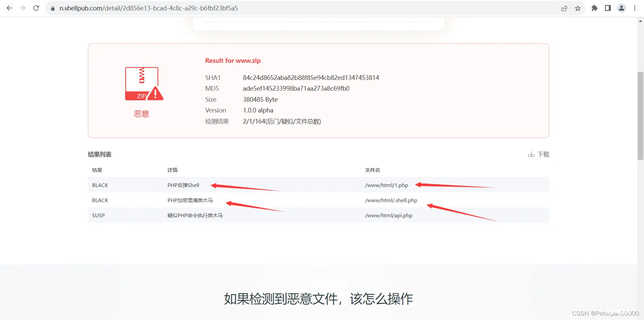Click the download tray icon beside 下载
The image size is (644, 320).
531,154
